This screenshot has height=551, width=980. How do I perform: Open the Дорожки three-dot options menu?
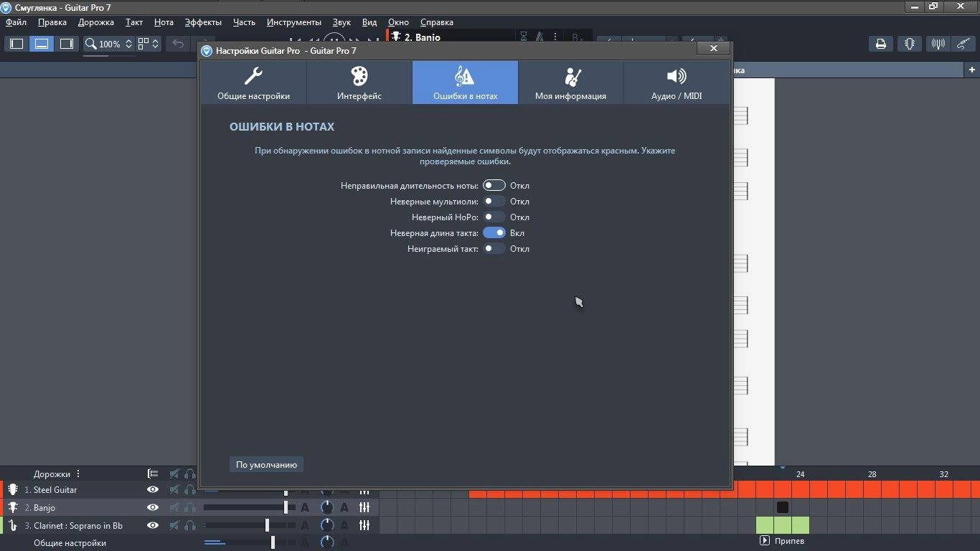point(78,474)
